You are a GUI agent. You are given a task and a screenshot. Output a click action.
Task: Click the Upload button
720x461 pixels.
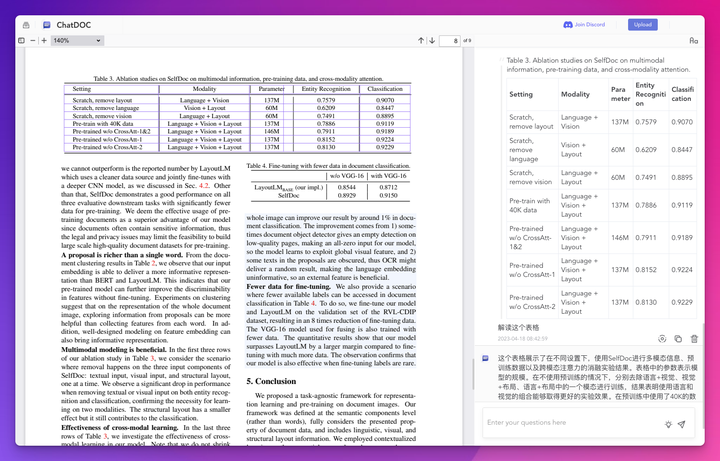tap(642, 25)
